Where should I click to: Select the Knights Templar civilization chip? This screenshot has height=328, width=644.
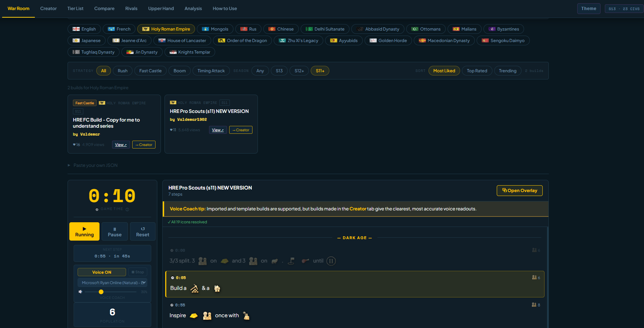click(x=190, y=52)
